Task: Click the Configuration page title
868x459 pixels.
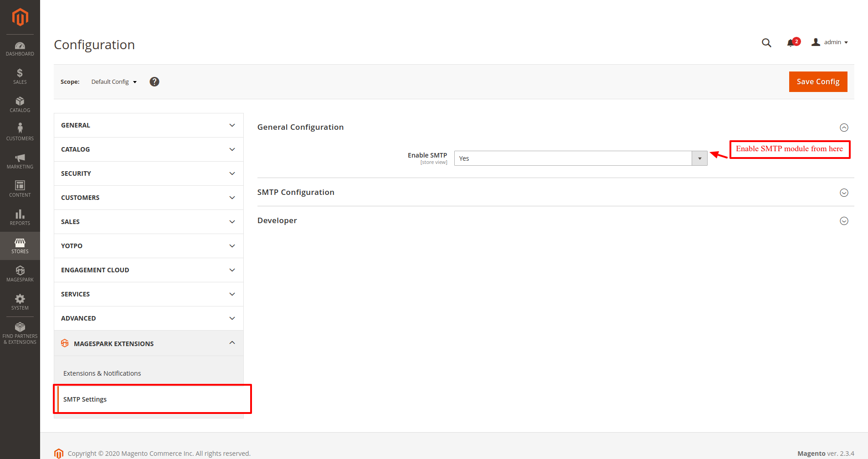Action: [x=94, y=45]
